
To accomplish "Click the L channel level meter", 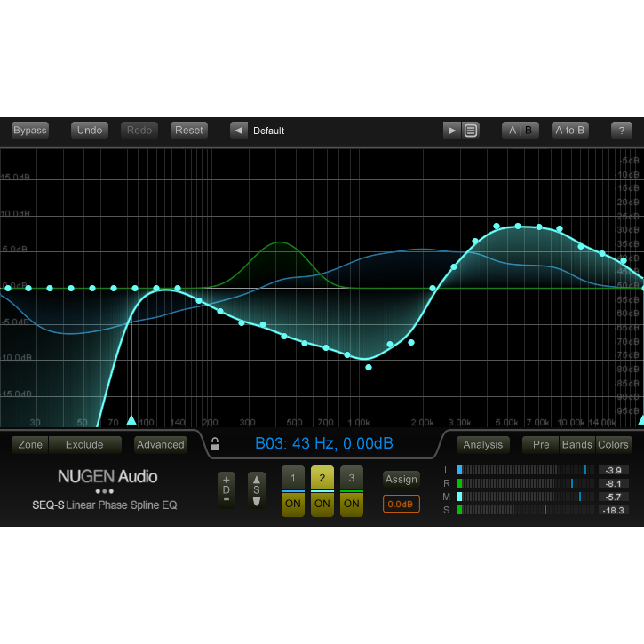I will tap(524, 470).
